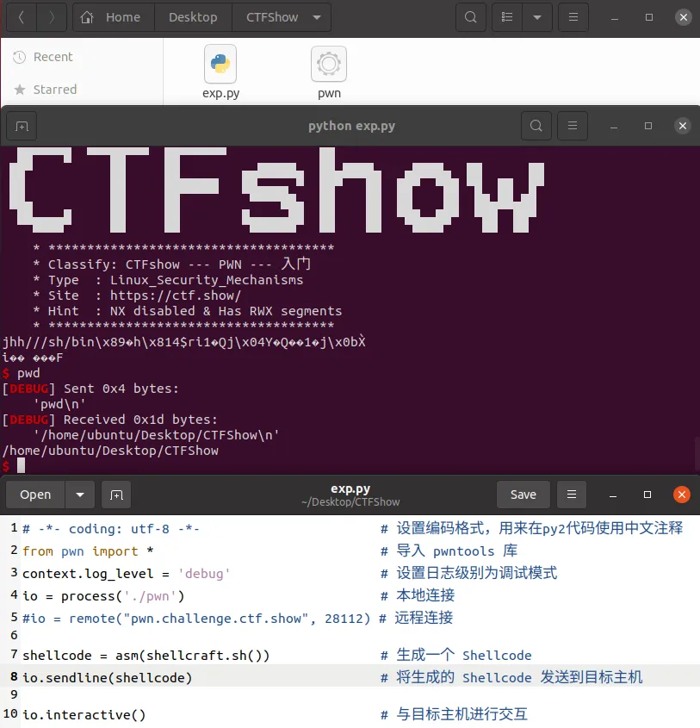
Task: Minimize the text editor window
Action: tap(613, 495)
